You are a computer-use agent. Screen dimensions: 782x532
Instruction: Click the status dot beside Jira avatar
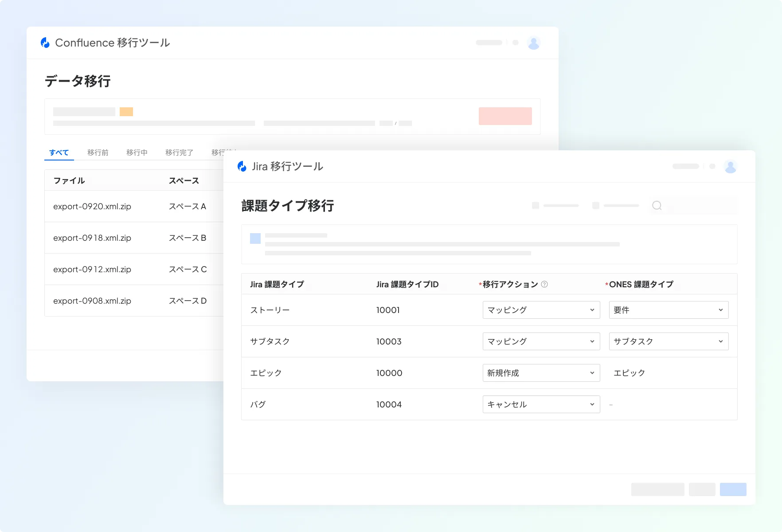click(x=712, y=166)
